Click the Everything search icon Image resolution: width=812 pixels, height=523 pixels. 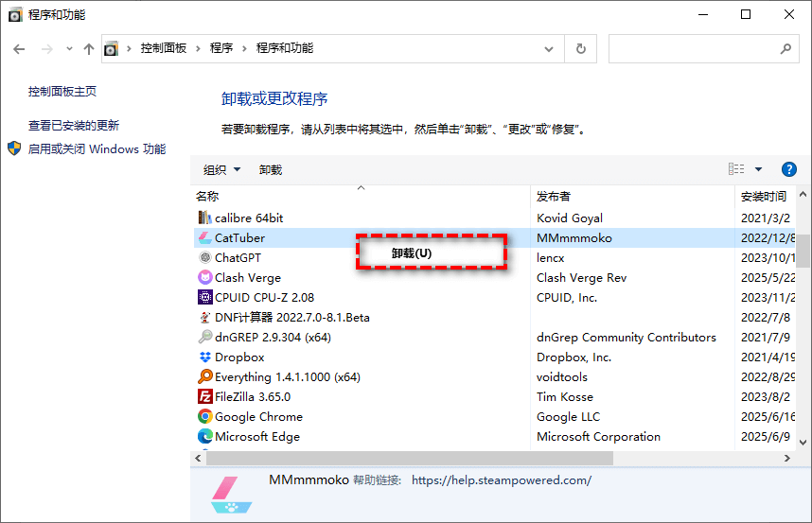click(205, 376)
